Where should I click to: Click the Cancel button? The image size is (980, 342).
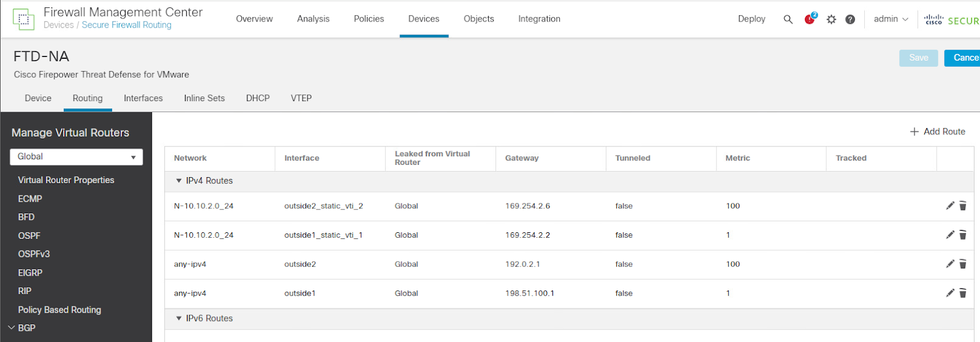[x=963, y=58]
